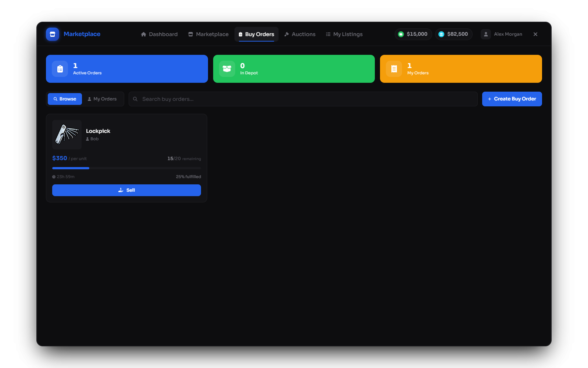Viewport: 588px width, 368px height.
Task: Click the Marketplace storefront logo icon
Action: (x=53, y=34)
